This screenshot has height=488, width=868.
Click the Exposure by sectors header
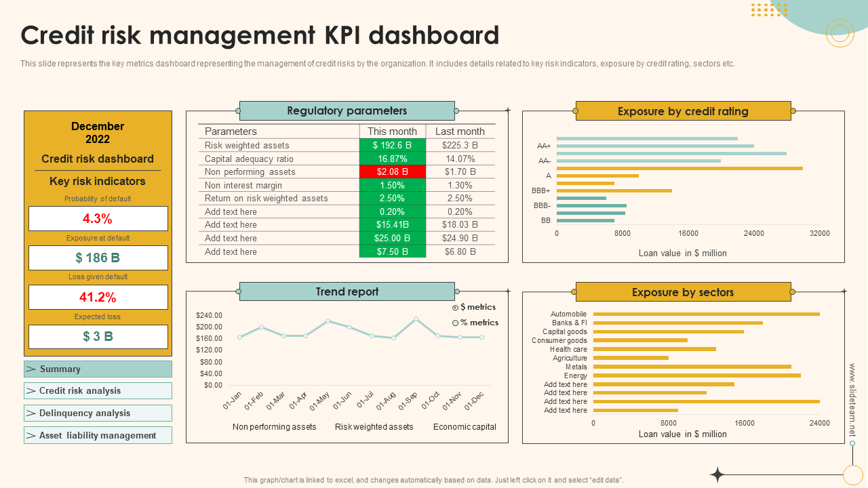point(683,292)
